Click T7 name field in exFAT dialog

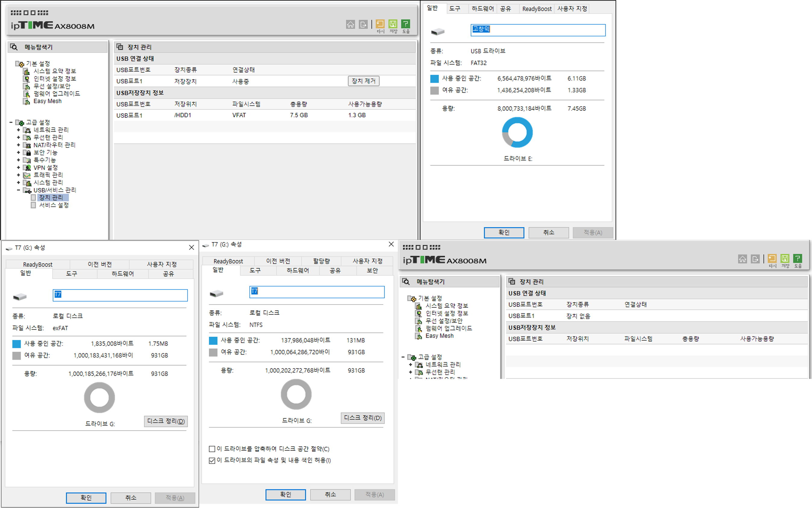coord(120,295)
